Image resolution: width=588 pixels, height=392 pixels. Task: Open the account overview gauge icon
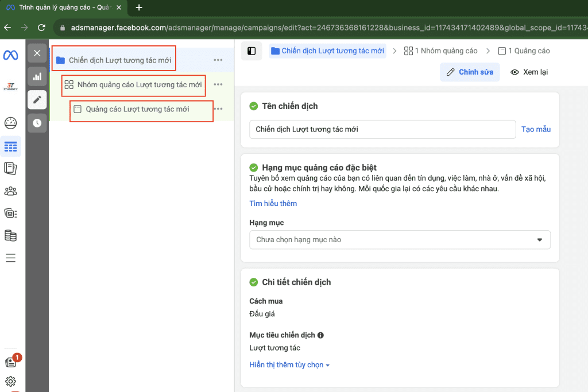[10, 123]
